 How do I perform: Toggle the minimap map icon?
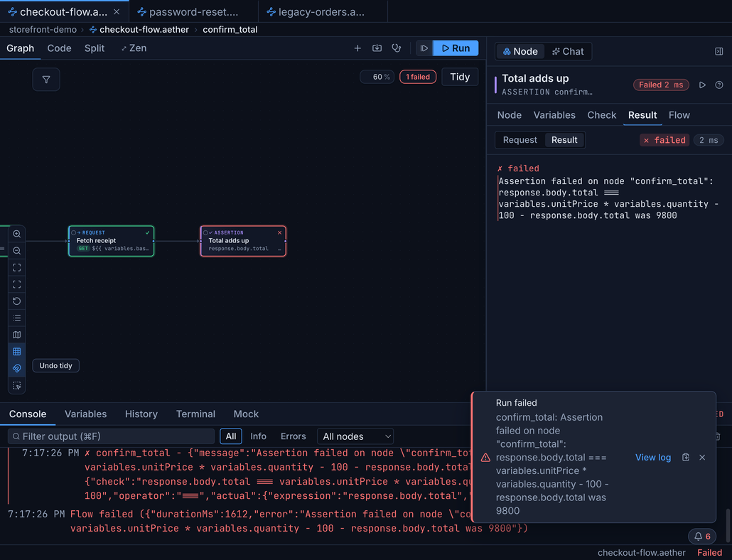17,335
